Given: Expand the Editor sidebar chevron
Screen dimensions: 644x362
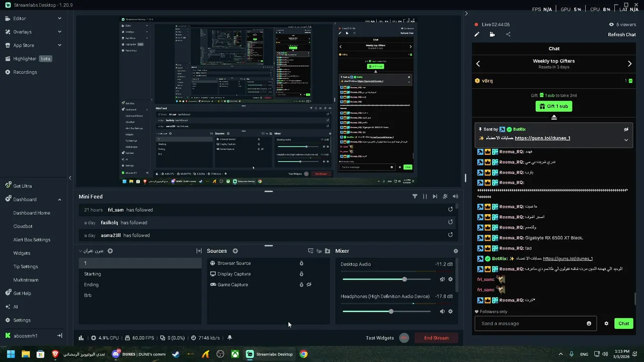Looking at the screenshot, I should point(59,19).
